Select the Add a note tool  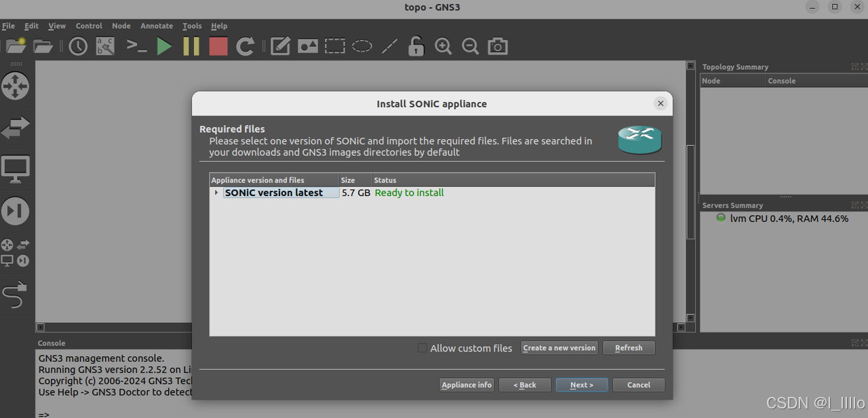[281, 46]
